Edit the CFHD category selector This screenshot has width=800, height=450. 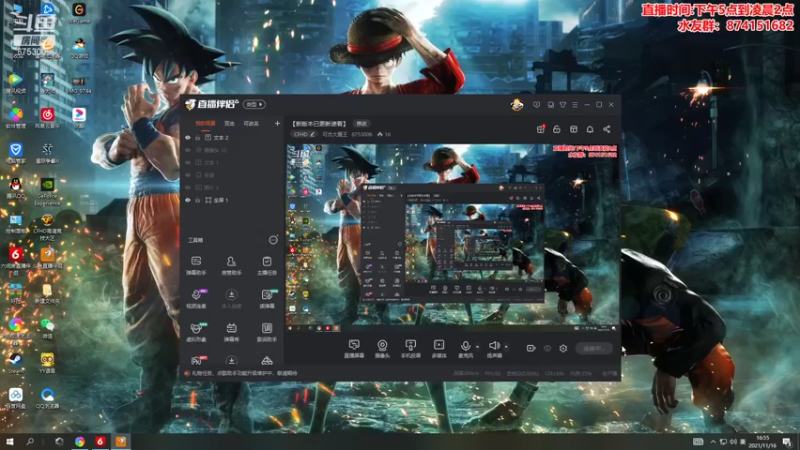click(x=304, y=134)
